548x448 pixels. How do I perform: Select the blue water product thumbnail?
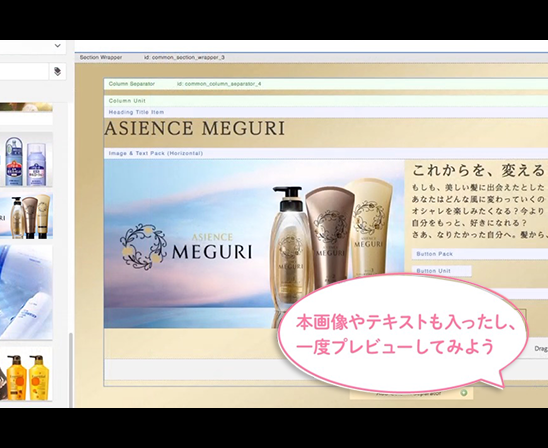click(x=26, y=292)
